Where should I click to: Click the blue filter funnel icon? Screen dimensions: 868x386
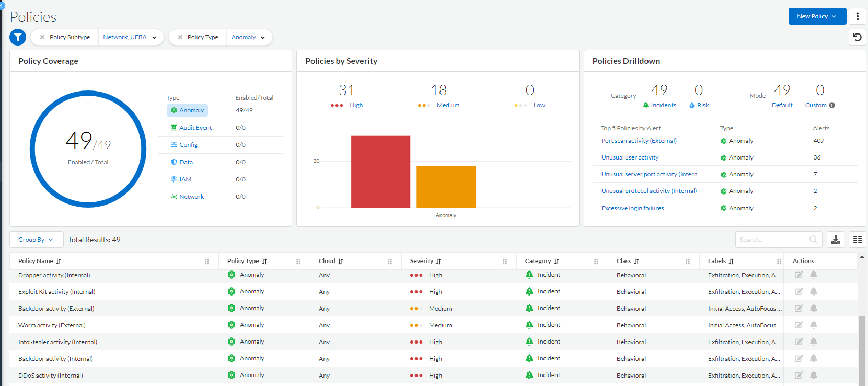click(18, 37)
